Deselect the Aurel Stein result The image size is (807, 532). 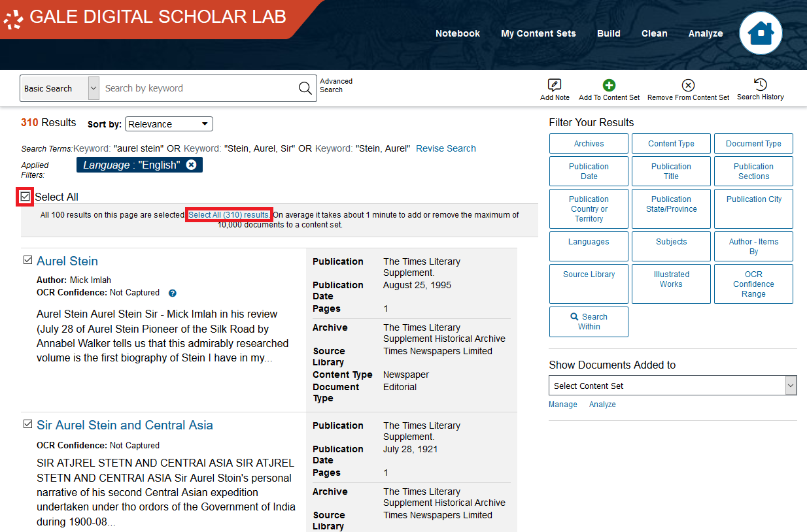[27, 259]
